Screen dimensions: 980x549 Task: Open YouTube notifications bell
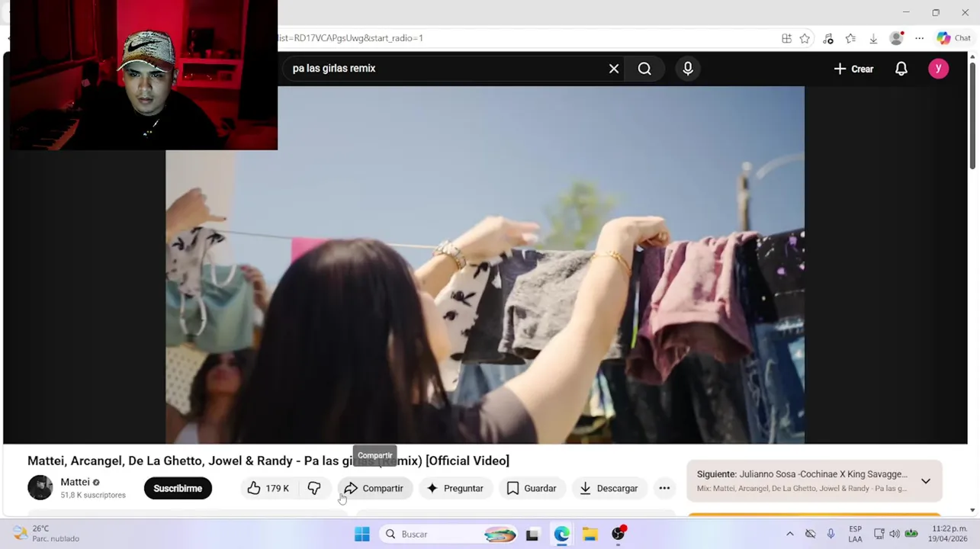pos(901,69)
